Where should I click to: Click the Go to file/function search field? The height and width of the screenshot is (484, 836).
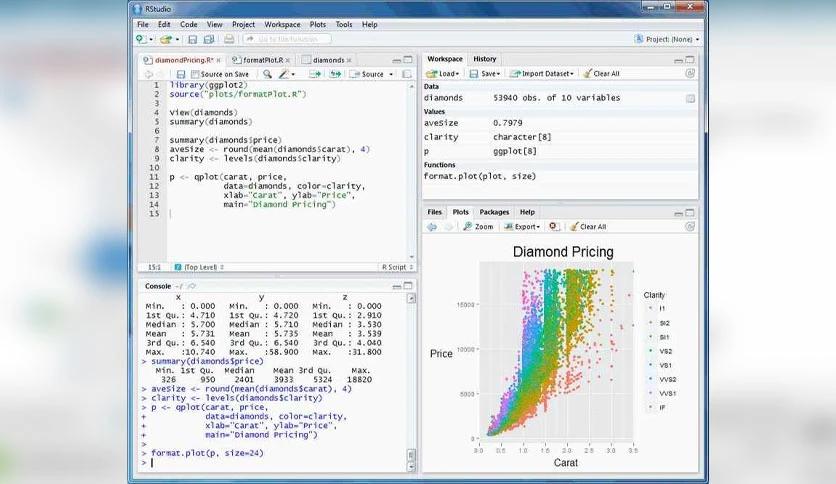(287, 39)
